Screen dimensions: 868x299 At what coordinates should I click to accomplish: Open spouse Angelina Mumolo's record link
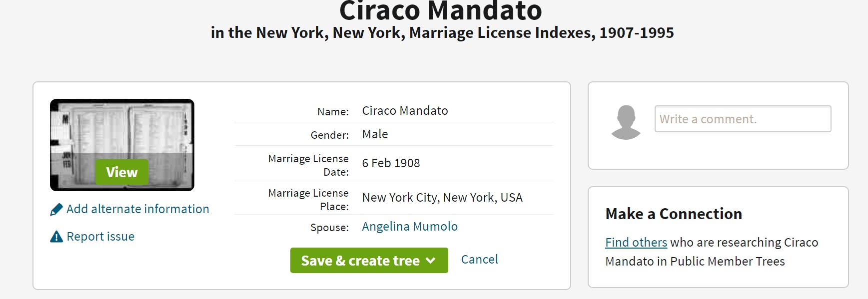410,227
